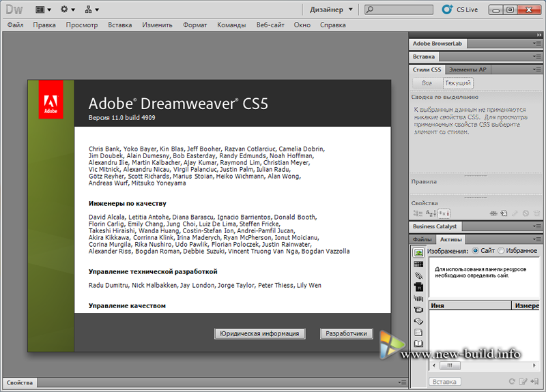Image resolution: width=546 pixels, height=392 pixels.
Task: Select the SWF category in Assets panel
Action: tap(418, 287)
